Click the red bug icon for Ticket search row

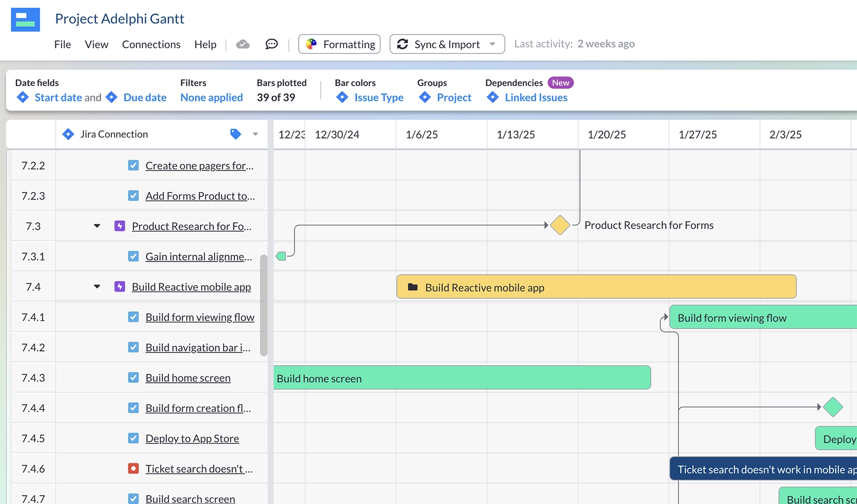point(133,468)
